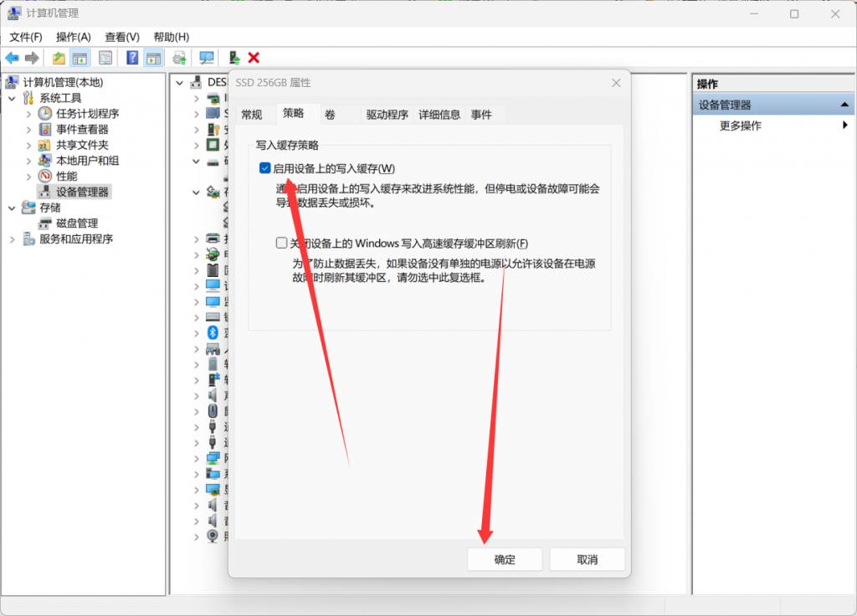Switch to the 驱动程序 tab
This screenshot has width=857, height=616.
click(387, 116)
